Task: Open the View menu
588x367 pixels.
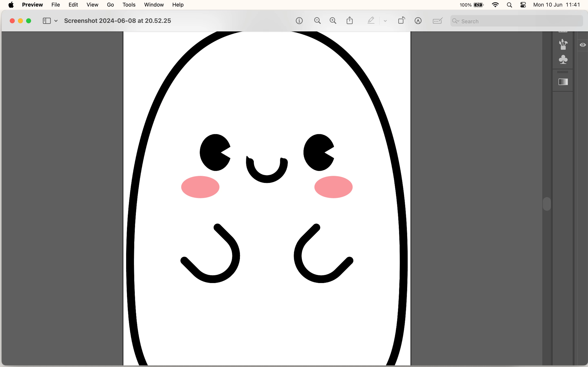Action: click(92, 5)
